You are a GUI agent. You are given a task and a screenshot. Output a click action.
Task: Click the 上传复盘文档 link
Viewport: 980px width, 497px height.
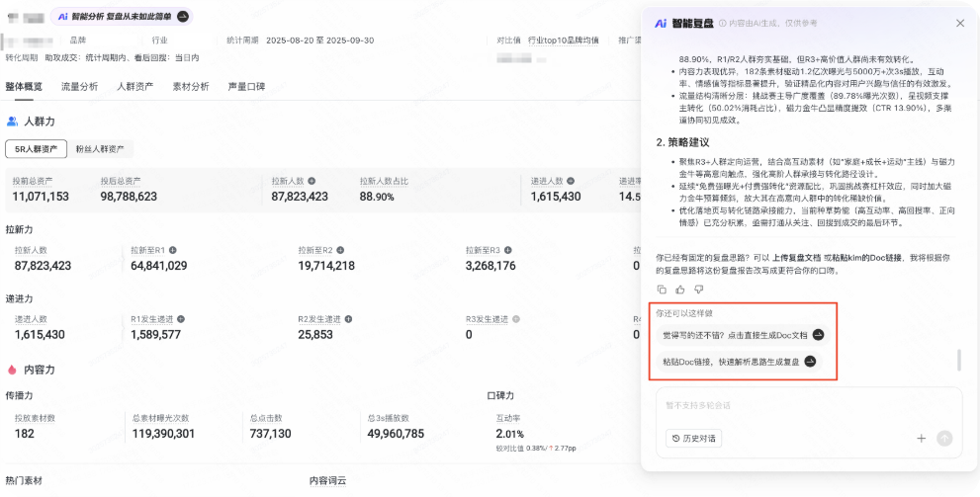pos(797,258)
